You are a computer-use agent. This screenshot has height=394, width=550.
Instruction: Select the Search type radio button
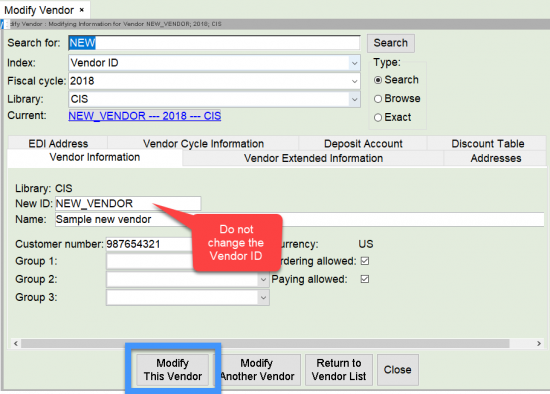point(378,80)
